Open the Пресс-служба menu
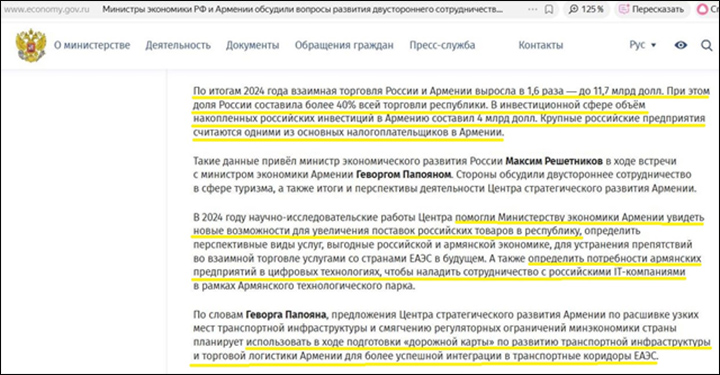The image size is (720, 375). click(442, 45)
